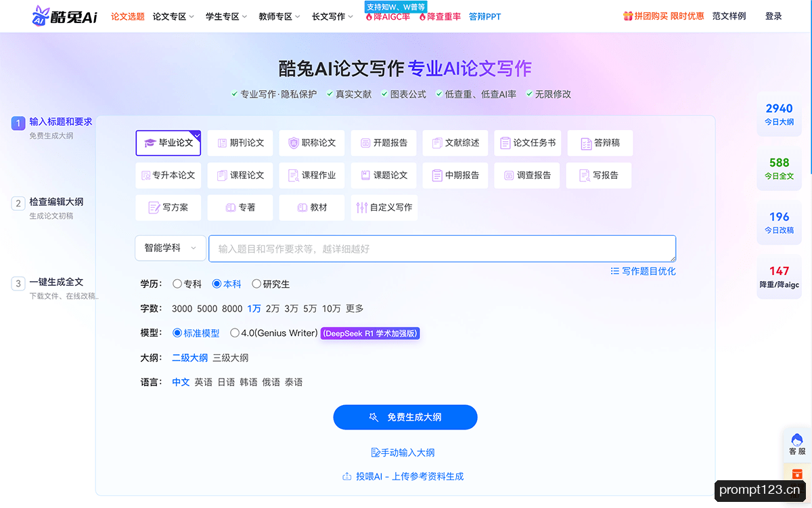Choose the 专著 option
Viewport: 812px width, 508px height.
(240, 208)
